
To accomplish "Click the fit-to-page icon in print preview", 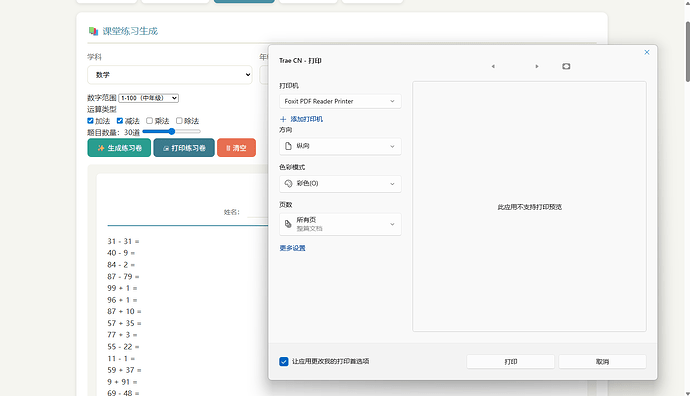I will click(566, 66).
